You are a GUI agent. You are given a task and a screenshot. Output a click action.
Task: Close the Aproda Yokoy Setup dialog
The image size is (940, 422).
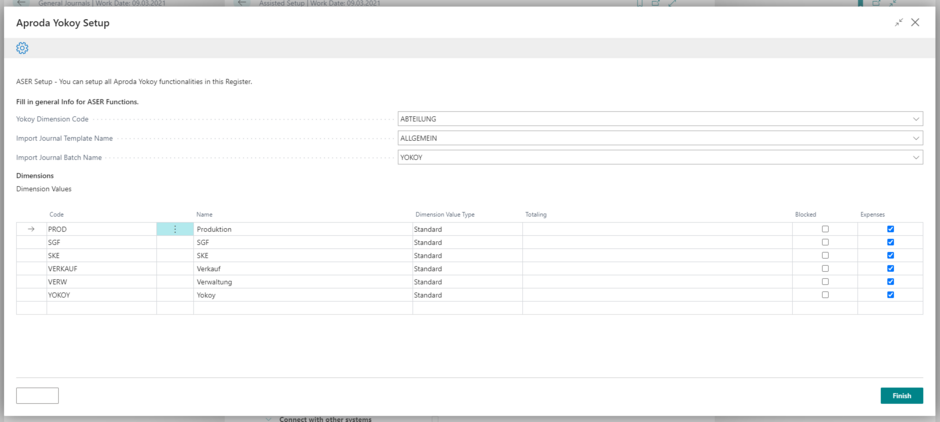[x=915, y=22]
